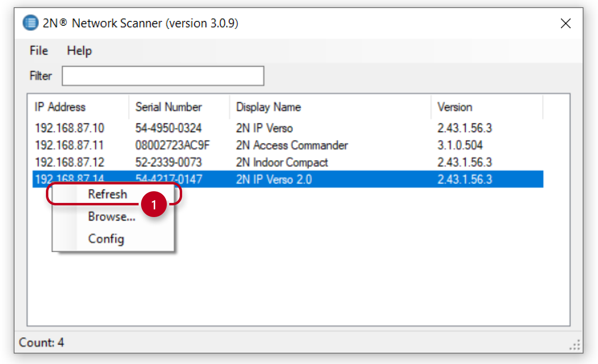Click the 2N Network Scanner app icon
The image size is (598, 364).
point(30,23)
